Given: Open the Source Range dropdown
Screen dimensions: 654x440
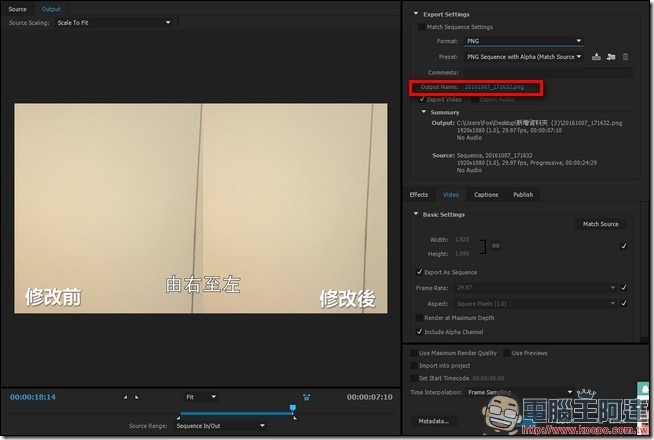Looking at the screenshot, I should pos(220,426).
